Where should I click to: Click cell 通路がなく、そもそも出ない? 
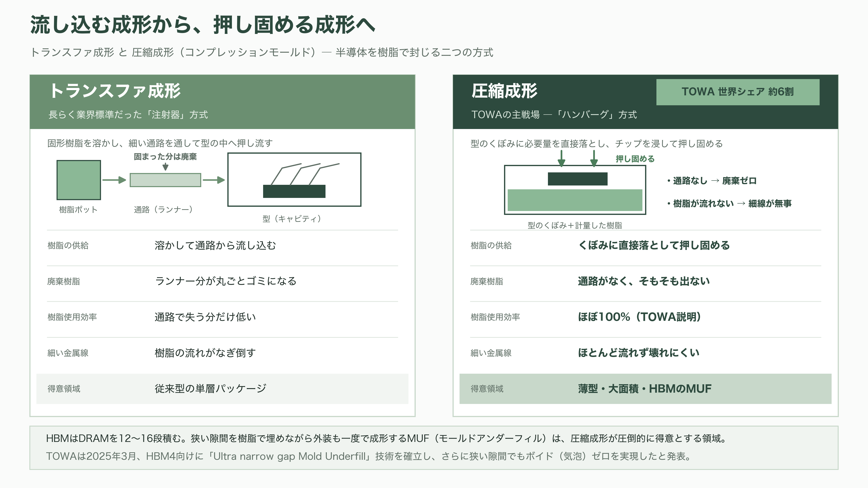[644, 281]
